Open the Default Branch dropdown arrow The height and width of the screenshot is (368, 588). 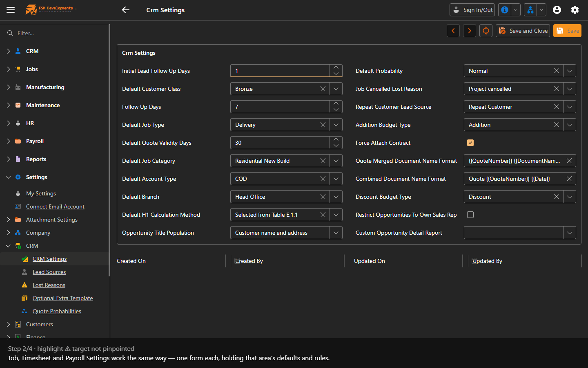(336, 197)
